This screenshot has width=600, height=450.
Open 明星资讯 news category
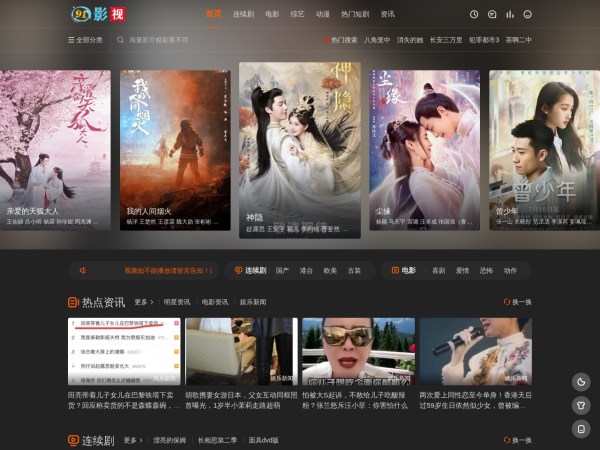point(177,302)
